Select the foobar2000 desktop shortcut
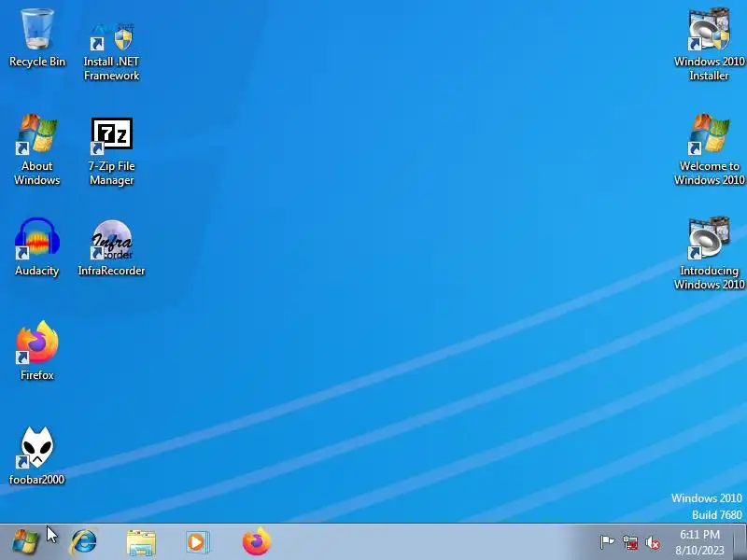The image size is (747, 560). tap(37, 455)
